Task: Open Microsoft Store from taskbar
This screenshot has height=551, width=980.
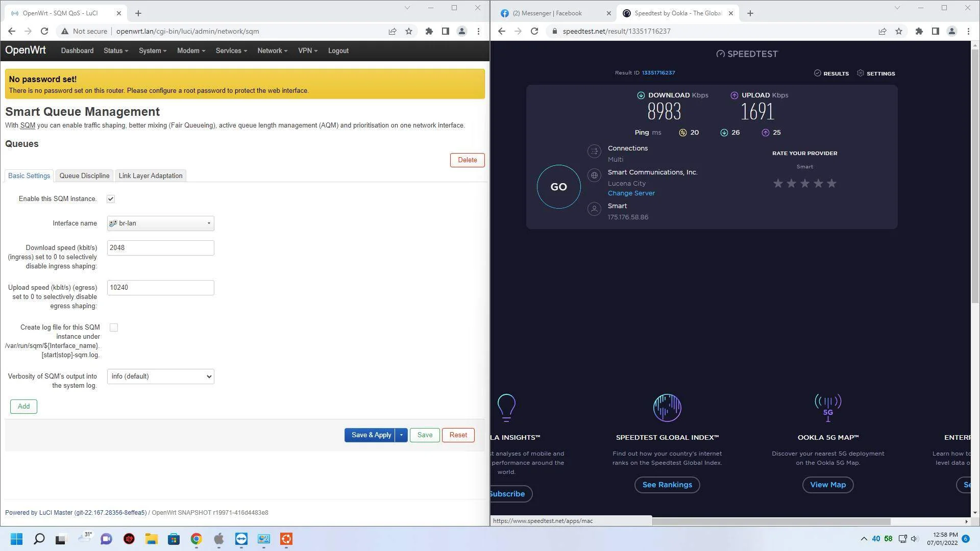Action: pyautogui.click(x=174, y=539)
